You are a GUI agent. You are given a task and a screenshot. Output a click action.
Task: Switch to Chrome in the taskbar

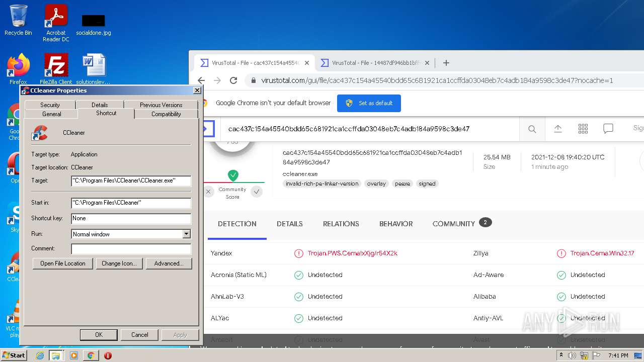click(x=91, y=355)
